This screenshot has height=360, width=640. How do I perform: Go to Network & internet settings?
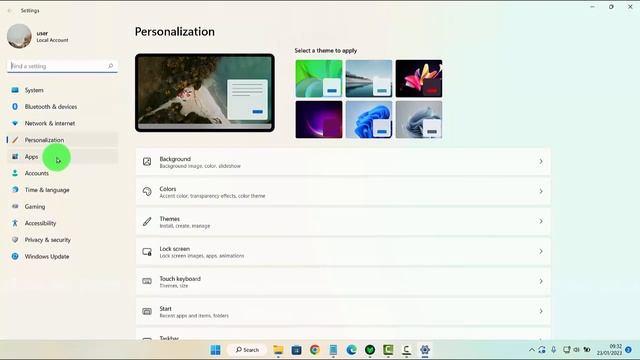[x=62, y=123]
